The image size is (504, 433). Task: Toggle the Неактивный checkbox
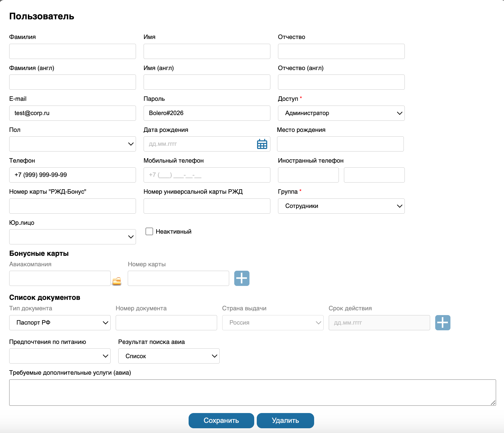149,231
